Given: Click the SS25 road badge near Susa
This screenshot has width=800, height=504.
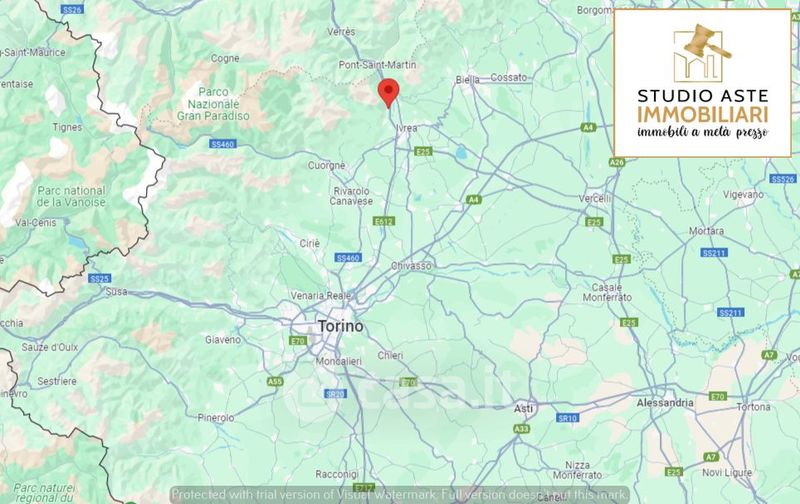Looking at the screenshot, I should tap(99, 279).
